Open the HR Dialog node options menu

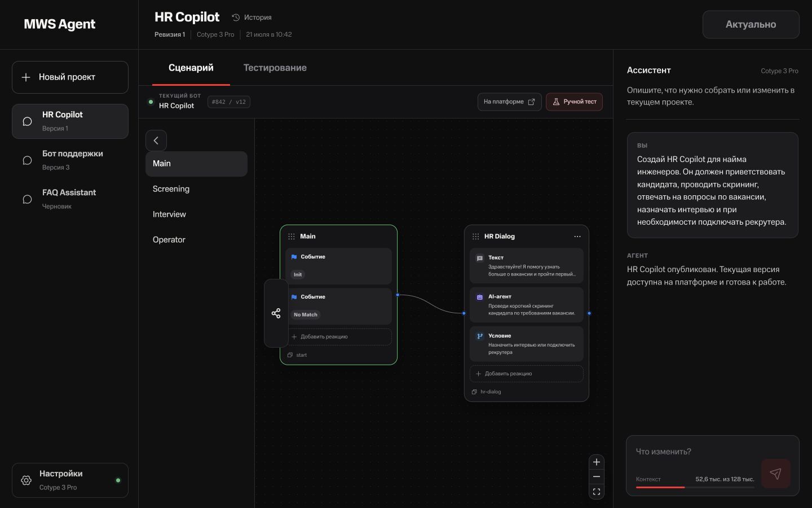point(577,237)
